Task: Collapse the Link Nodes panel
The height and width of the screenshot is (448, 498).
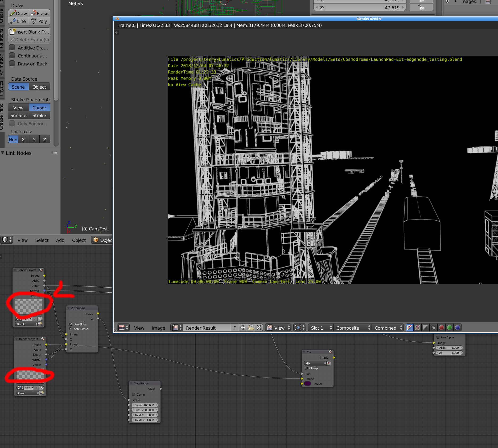Action: (x=3, y=153)
